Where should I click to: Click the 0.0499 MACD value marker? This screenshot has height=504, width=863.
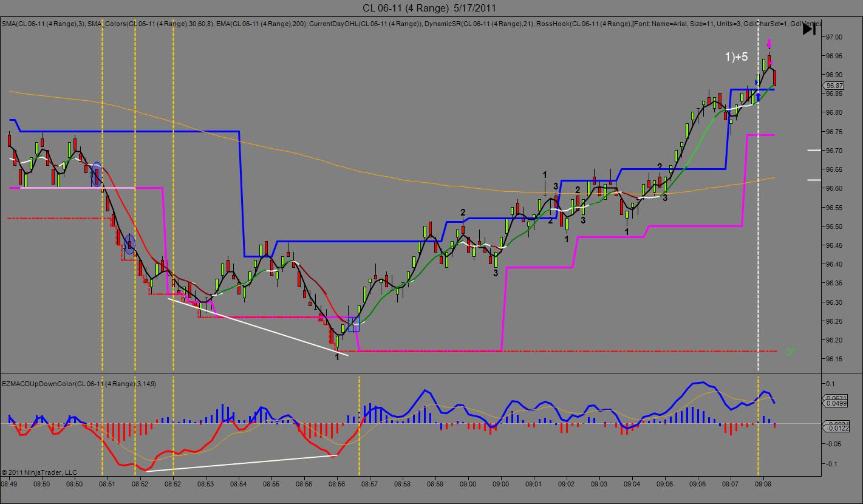click(x=835, y=403)
